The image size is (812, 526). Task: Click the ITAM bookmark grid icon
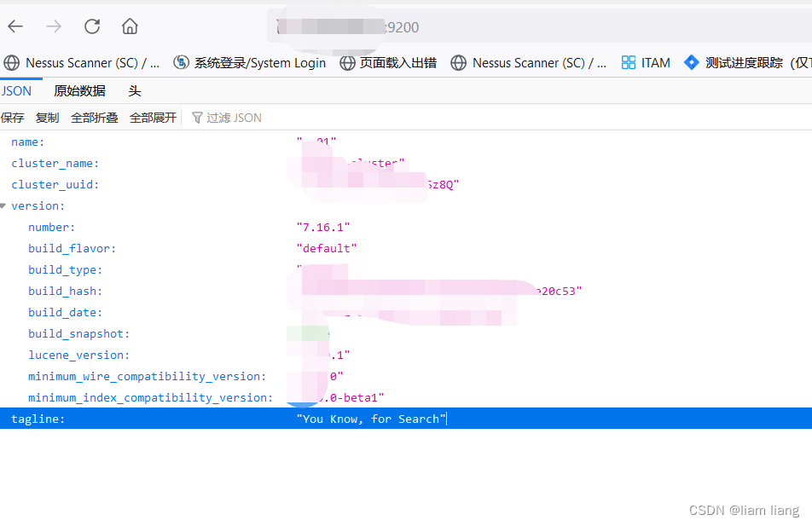629,63
